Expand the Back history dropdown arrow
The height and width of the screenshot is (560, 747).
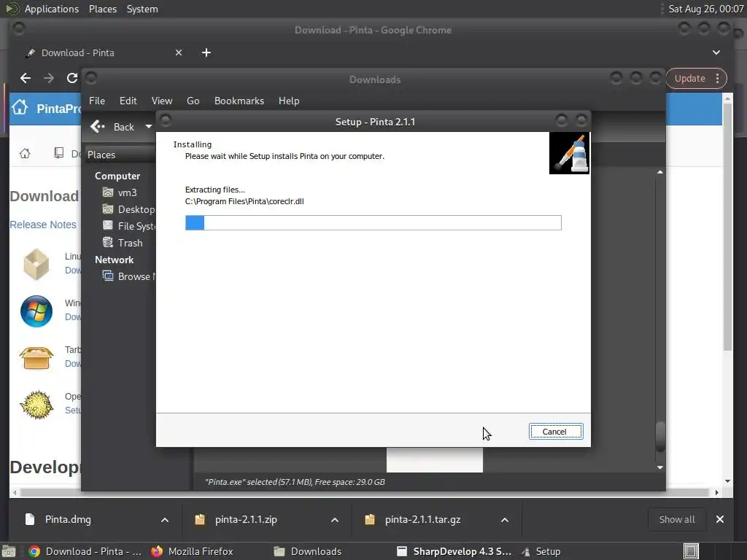(149, 127)
